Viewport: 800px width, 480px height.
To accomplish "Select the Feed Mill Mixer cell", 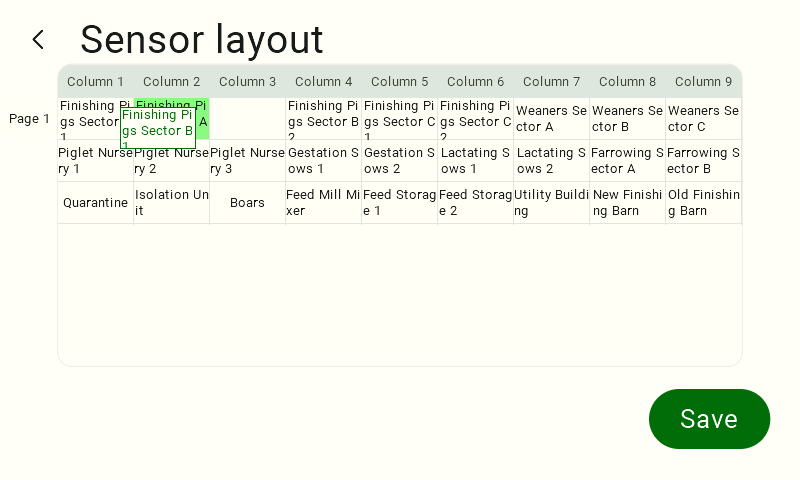I will 323,203.
